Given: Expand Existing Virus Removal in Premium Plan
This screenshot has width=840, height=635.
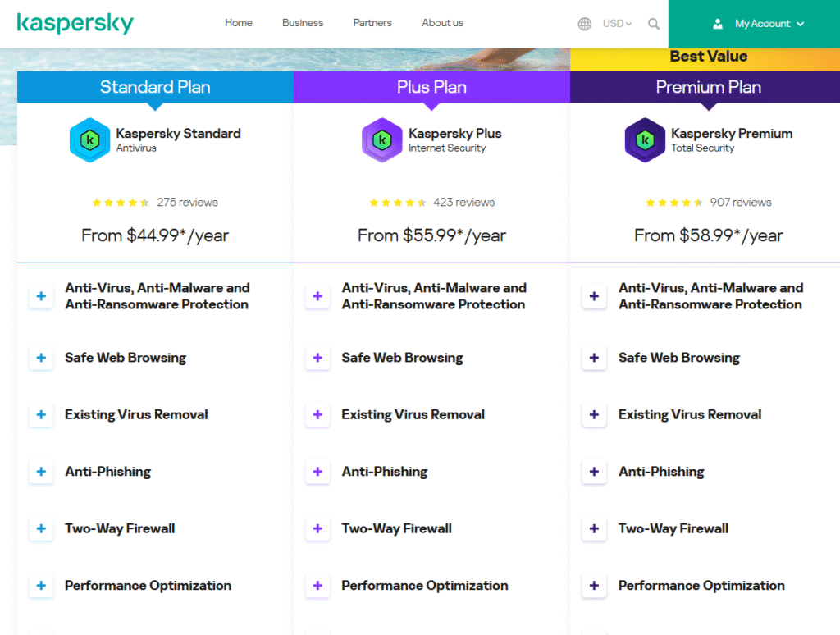Looking at the screenshot, I should tap(594, 415).
